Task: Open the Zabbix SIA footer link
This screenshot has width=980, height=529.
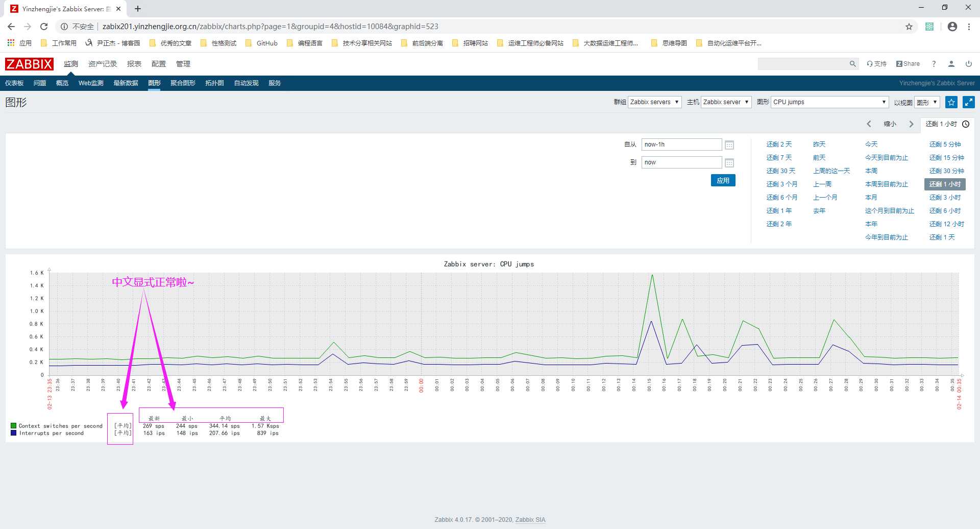Action: [x=530, y=520]
